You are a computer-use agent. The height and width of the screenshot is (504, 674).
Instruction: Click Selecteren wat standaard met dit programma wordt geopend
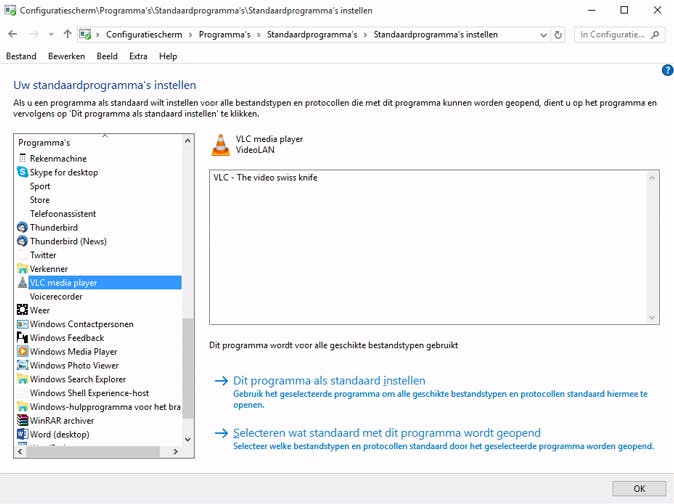pos(387,433)
